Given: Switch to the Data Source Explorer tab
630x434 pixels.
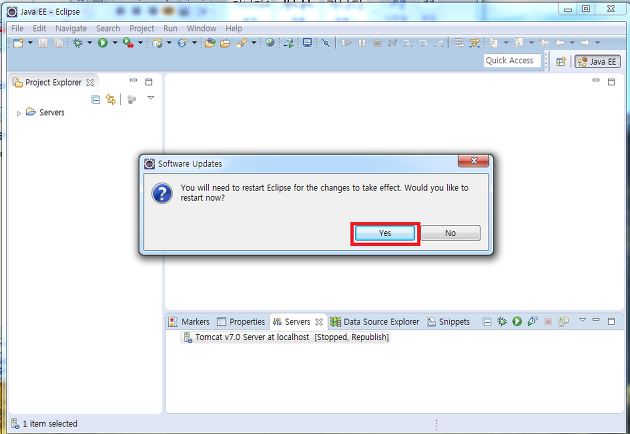Looking at the screenshot, I should point(375,322).
